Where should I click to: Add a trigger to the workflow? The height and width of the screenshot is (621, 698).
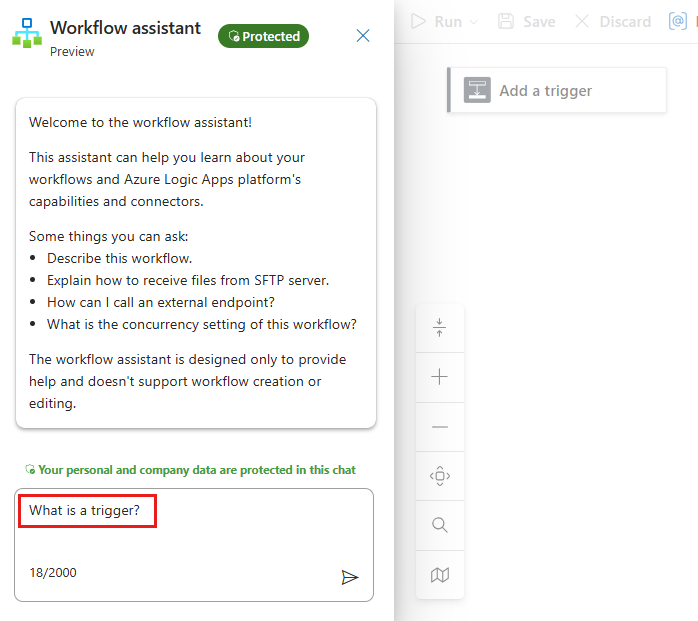557,90
